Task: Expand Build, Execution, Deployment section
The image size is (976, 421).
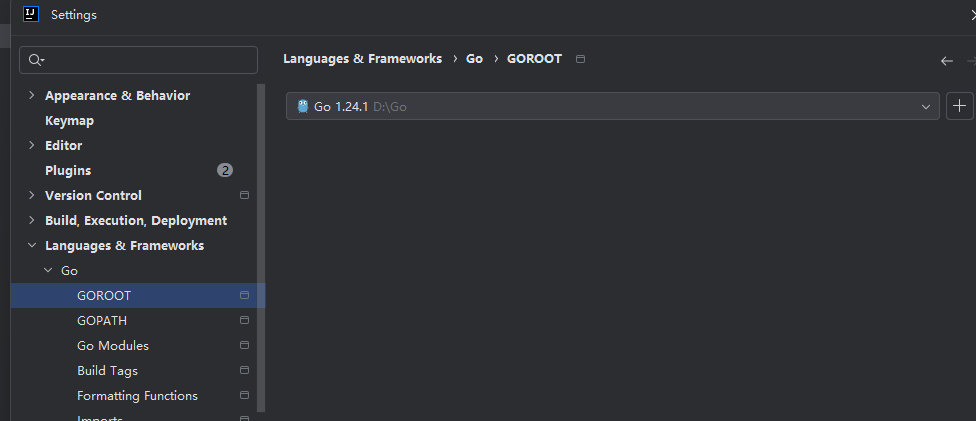Action: (x=32, y=220)
